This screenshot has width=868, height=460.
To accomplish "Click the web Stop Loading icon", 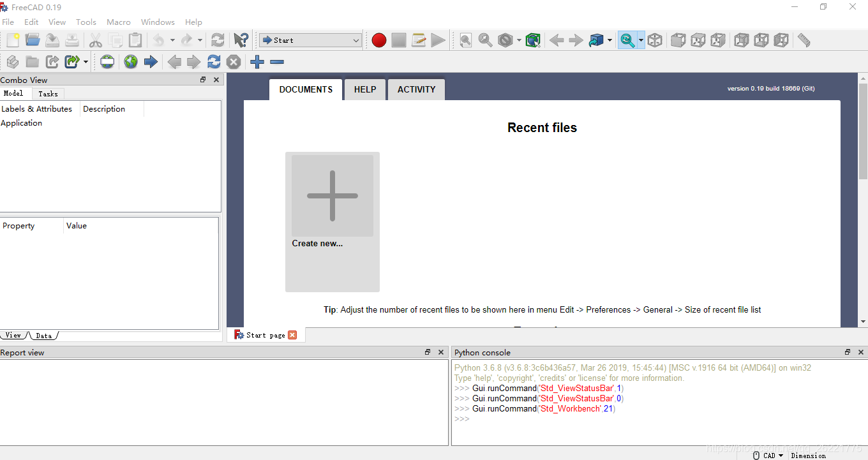I will click(234, 62).
